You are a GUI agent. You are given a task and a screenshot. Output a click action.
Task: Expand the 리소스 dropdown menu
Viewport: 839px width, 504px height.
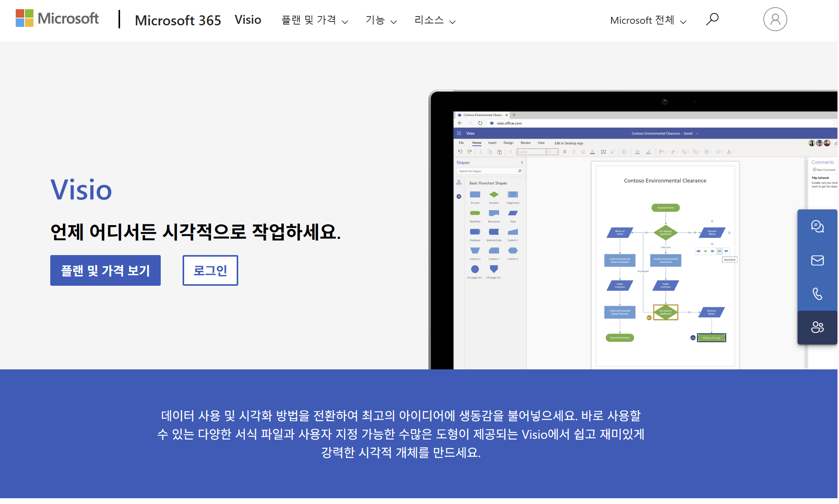pos(435,20)
